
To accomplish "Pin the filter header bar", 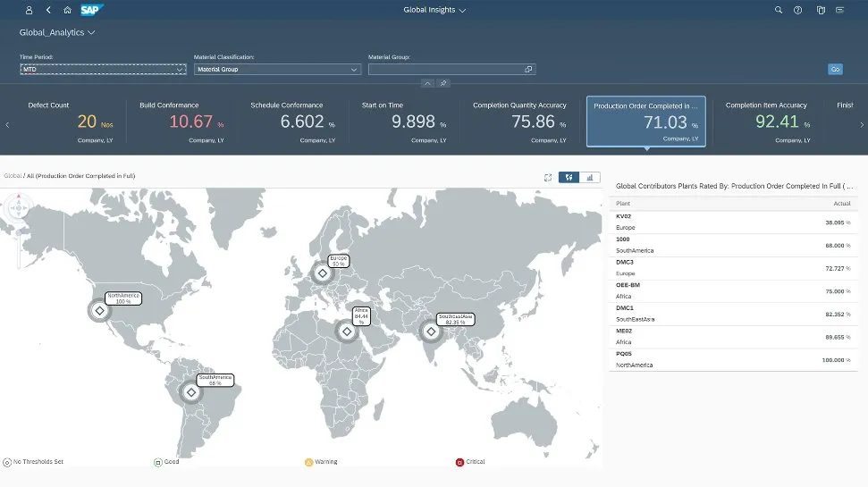I will (444, 83).
